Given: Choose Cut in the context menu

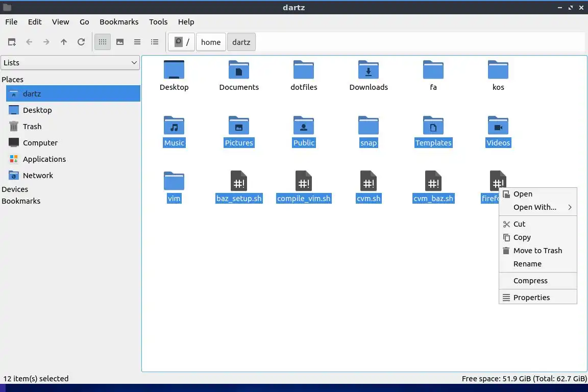Looking at the screenshot, I should tap(538, 224).
